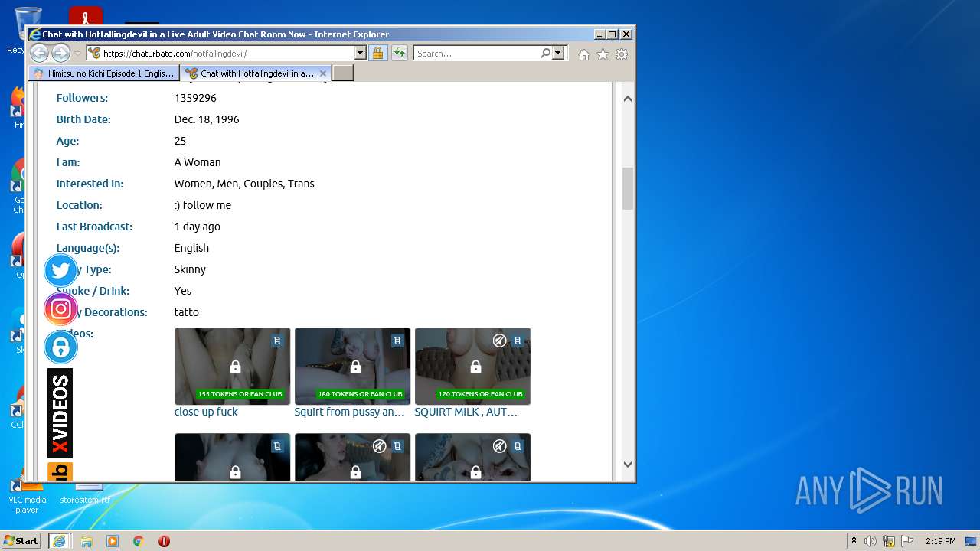Go back with the IE back arrow
The image size is (980, 551).
(x=39, y=54)
